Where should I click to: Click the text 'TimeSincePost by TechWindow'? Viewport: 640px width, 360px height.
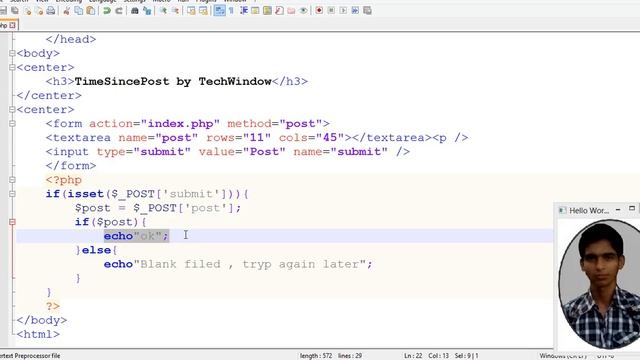pos(173,81)
